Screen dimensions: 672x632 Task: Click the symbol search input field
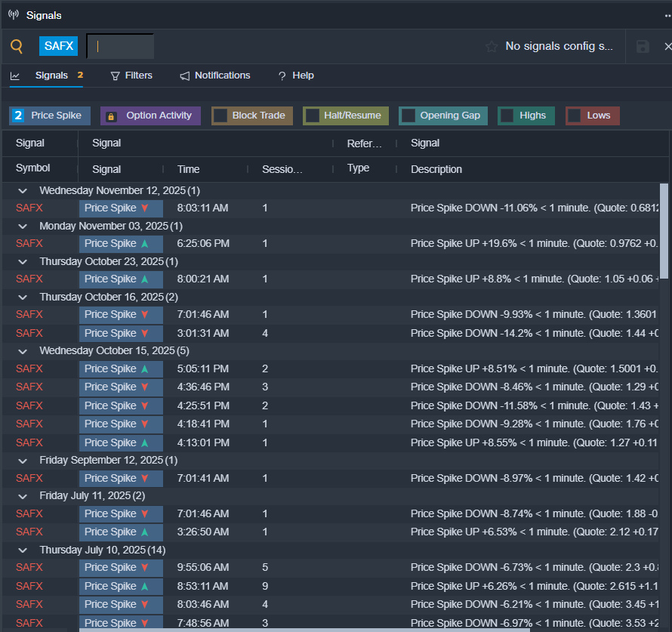coord(121,46)
